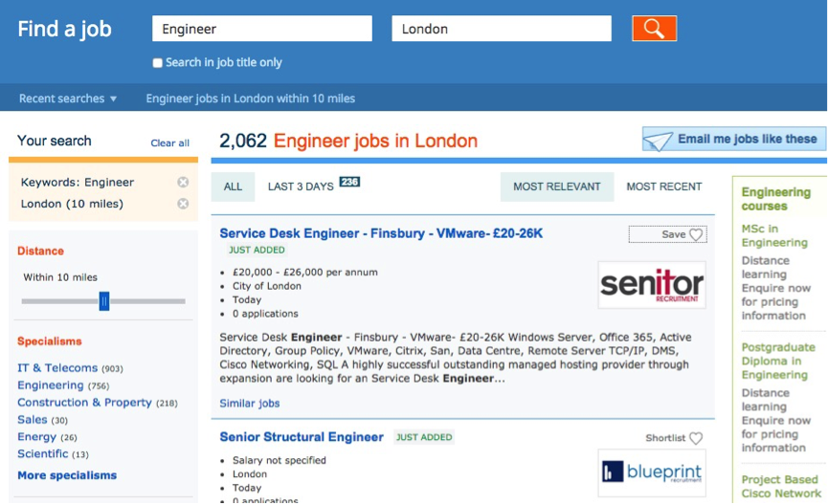
Task: Click the Engineering courses heading
Action: coord(775,199)
